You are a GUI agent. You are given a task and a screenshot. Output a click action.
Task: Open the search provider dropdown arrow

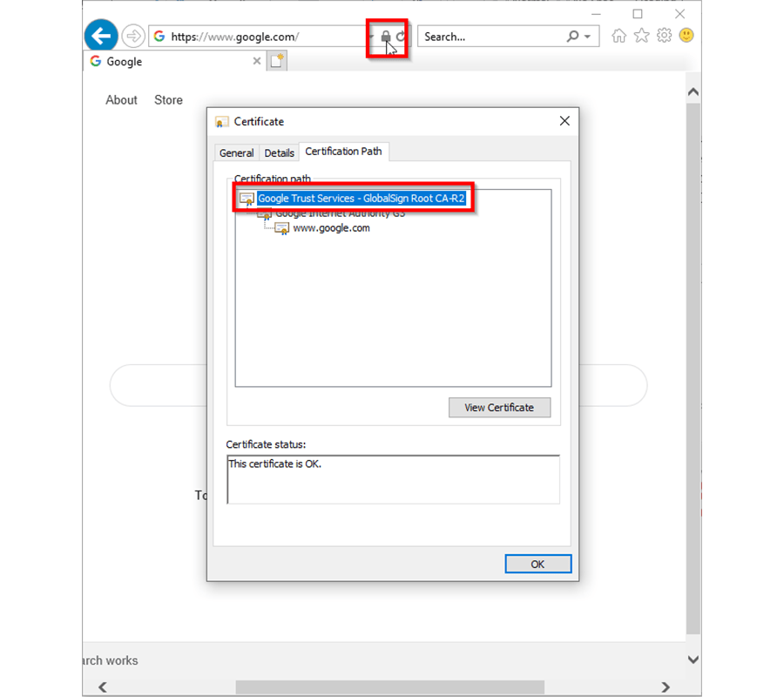coord(588,37)
